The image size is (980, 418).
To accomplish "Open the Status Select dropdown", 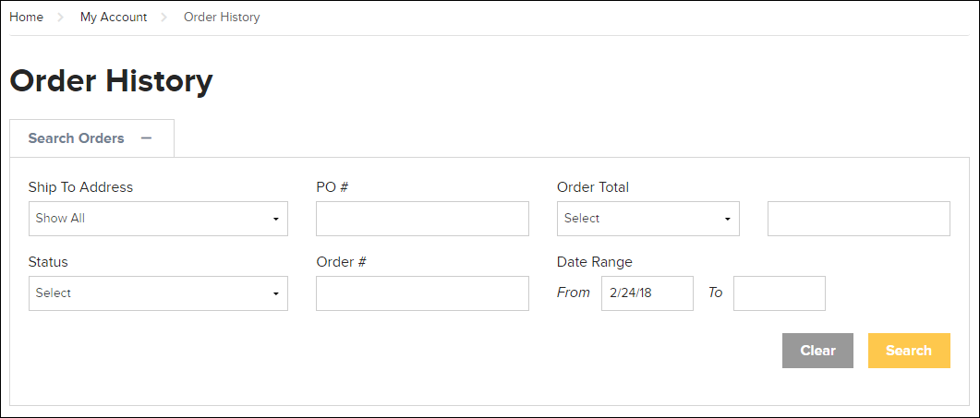I will pos(158,293).
